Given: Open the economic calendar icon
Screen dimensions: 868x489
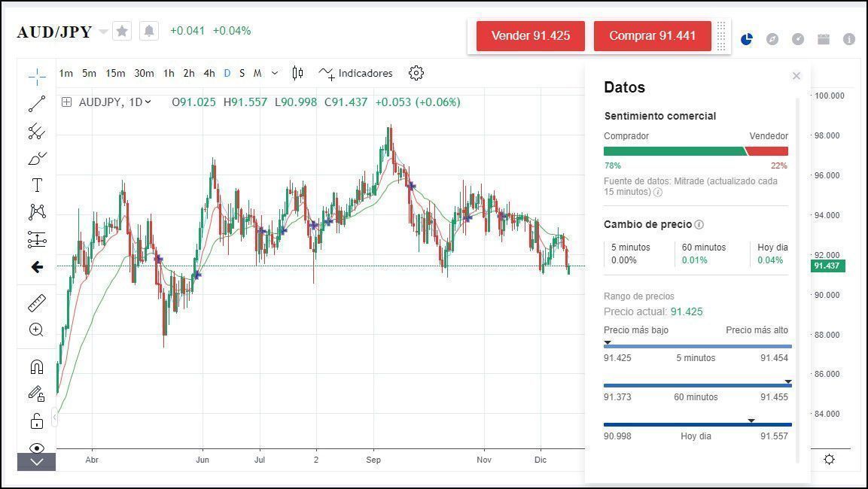Looking at the screenshot, I should [823, 39].
